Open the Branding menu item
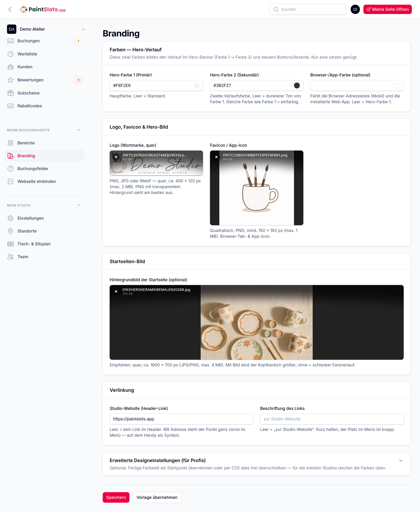 [x=44, y=156]
